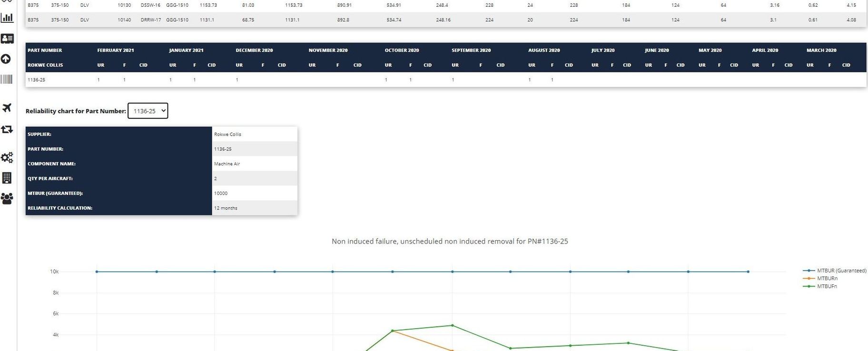The height and width of the screenshot is (351, 868).
Task: Click the 1153.73 cell next to GGG-1510
Action: click(x=208, y=5)
